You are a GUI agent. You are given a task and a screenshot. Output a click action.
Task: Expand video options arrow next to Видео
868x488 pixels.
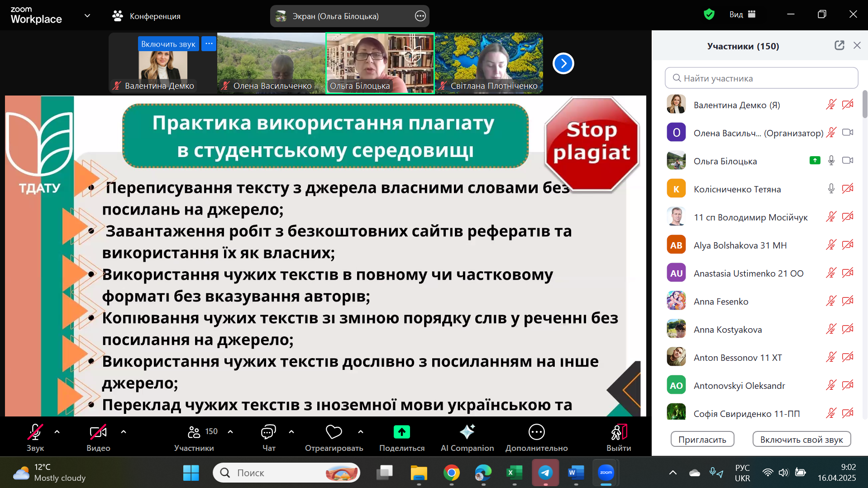coord(124,432)
